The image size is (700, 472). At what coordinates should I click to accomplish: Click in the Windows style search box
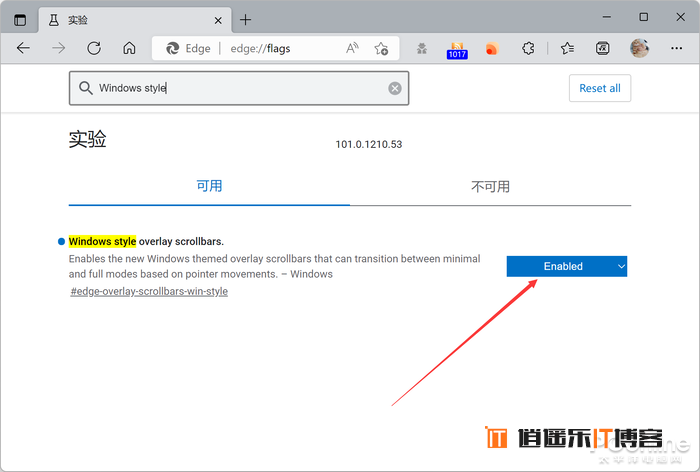(239, 88)
